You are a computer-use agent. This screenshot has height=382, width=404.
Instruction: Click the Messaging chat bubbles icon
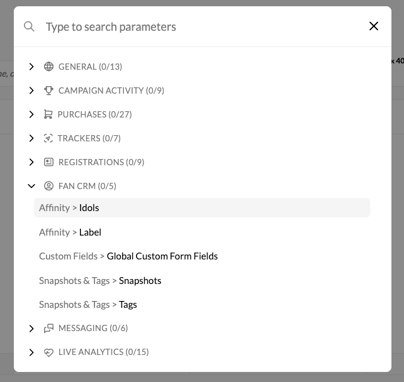tap(49, 328)
